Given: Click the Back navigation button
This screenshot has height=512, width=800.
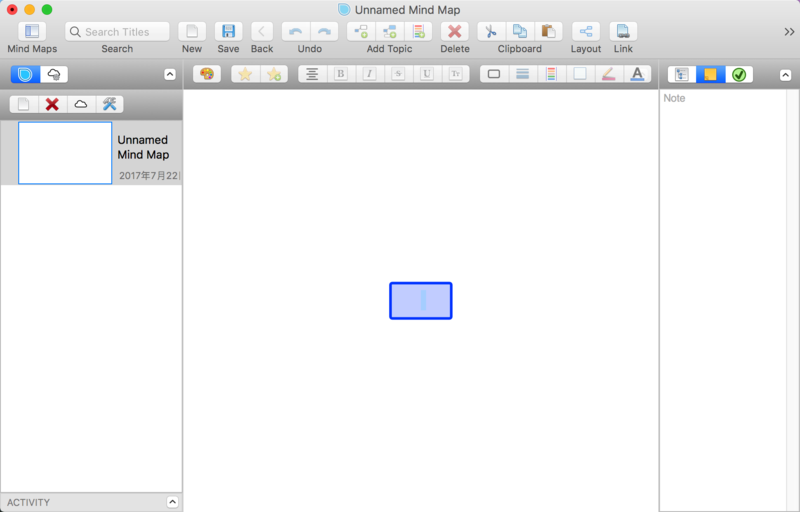Looking at the screenshot, I should tap(262, 32).
